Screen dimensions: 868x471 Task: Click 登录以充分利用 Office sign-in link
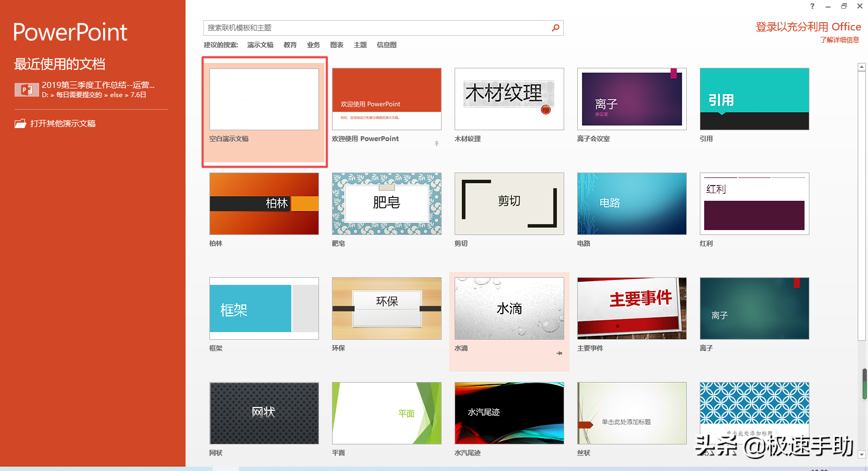(x=808, y=27)
